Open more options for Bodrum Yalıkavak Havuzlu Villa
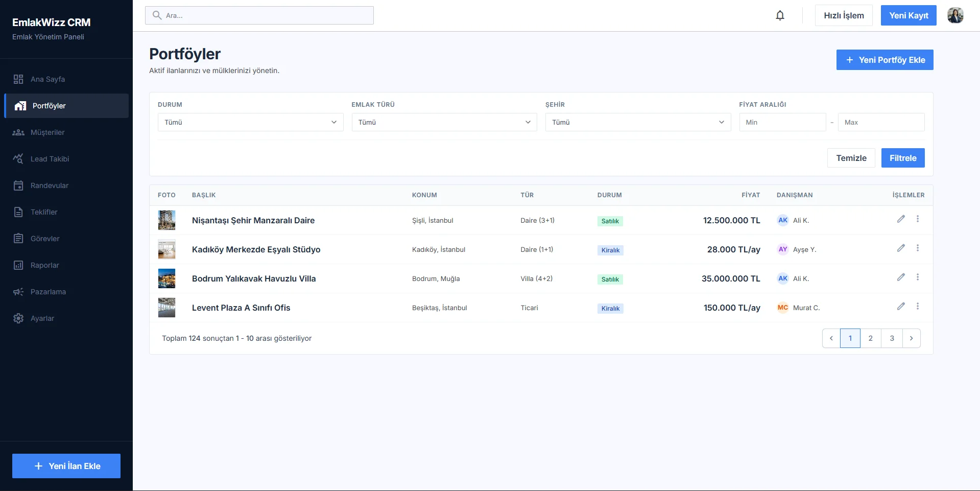Screen dimensions: 980x491 tap(918, 277)
